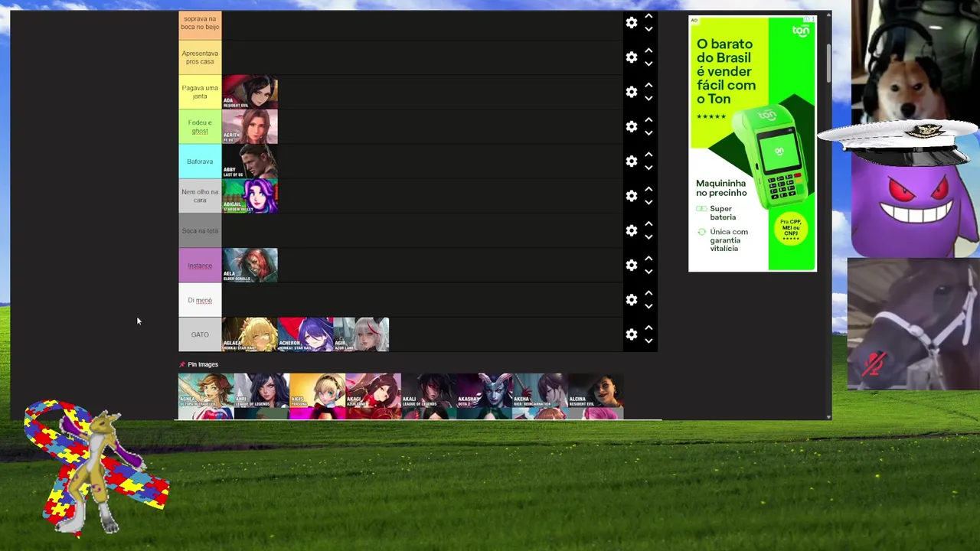Open the Ton 'Maquininha no precinho' advertisement
980x551 pixels.
pos(753,144)
